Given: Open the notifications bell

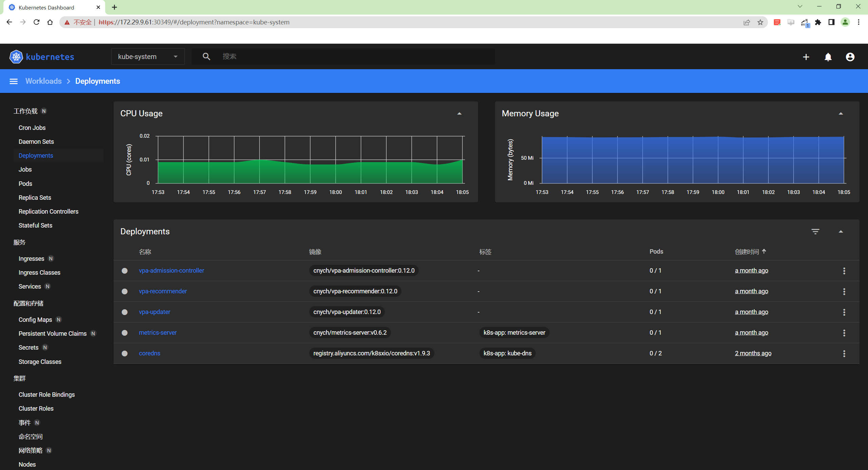Looking at the screenshot, I should [x=828, y=57].
